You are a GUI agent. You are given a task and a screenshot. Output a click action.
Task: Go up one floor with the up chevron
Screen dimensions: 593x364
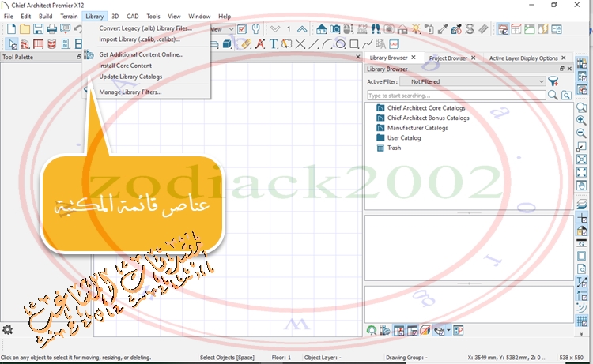pos(302,28)
